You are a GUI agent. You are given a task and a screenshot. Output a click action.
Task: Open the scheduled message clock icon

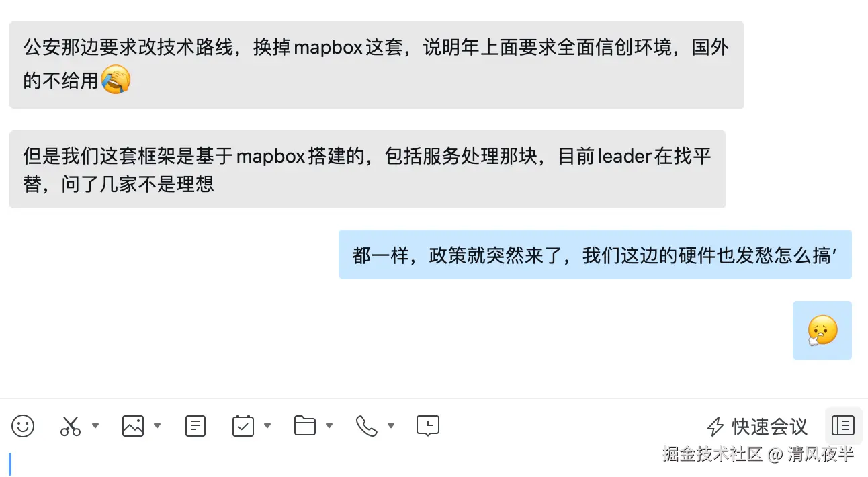pyautogui.click(x=428, y=425)
